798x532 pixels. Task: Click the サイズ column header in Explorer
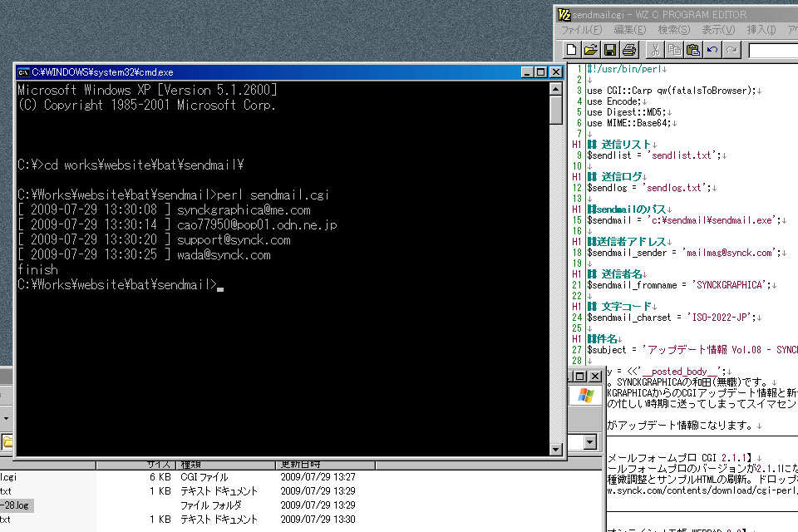[135, 465]
